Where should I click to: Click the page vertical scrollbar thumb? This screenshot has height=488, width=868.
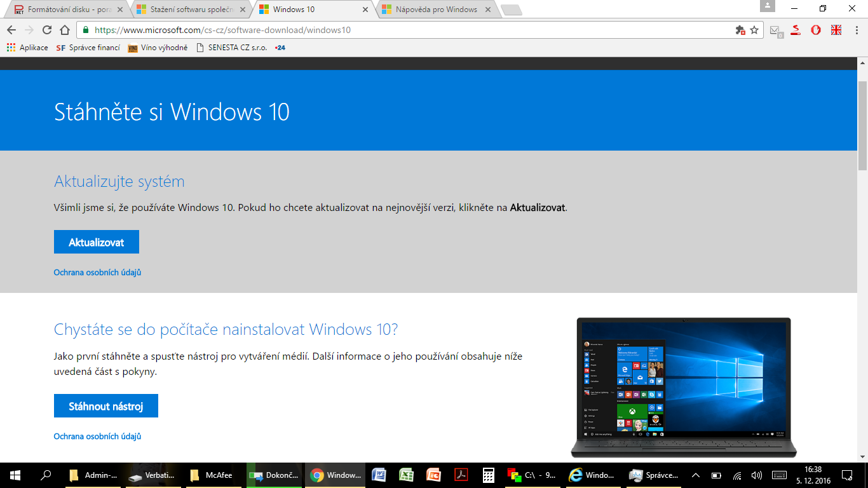tap(862, 126)
